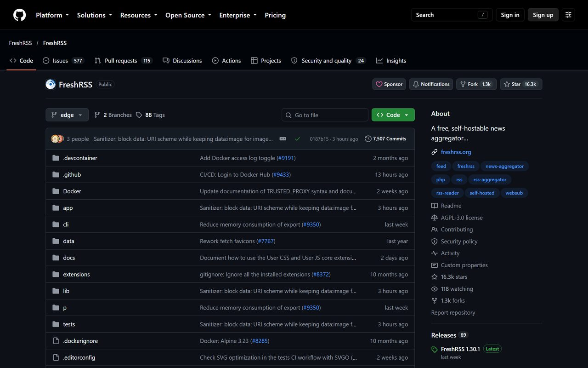Open the appearance settings icon beside Sign up
The width and height of the screenshot is (588, 368).
(x=568, y=15)
